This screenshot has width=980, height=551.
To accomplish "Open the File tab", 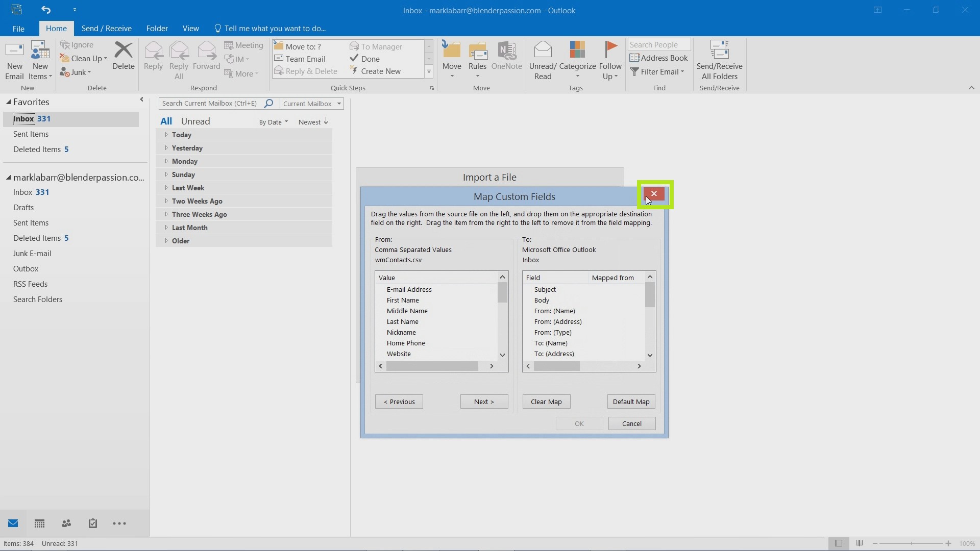I will [18, 29].
